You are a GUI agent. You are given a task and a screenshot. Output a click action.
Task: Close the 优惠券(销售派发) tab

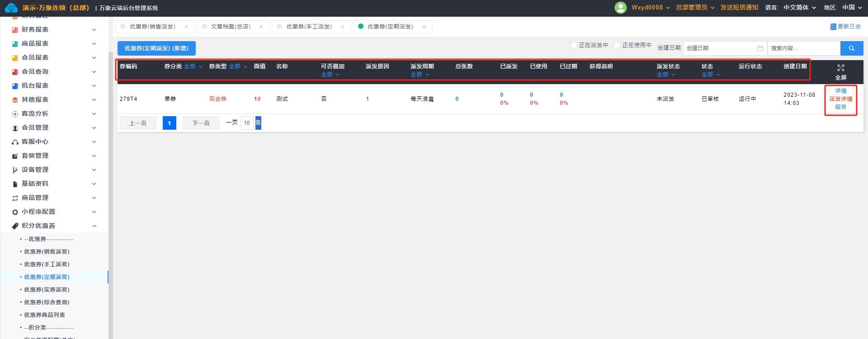[x=186, y=27]
